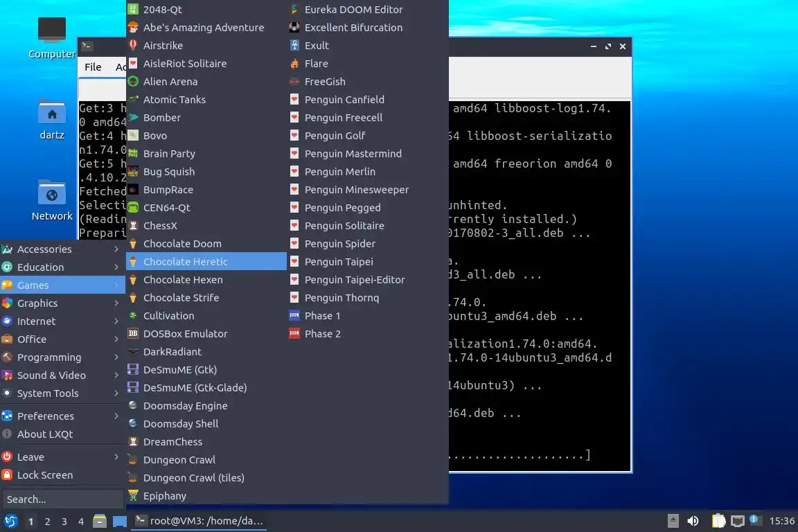This screenshot has height=532, width=798.
Task: Click the DarkRadiant entry
Action: (x=206, y=352)
